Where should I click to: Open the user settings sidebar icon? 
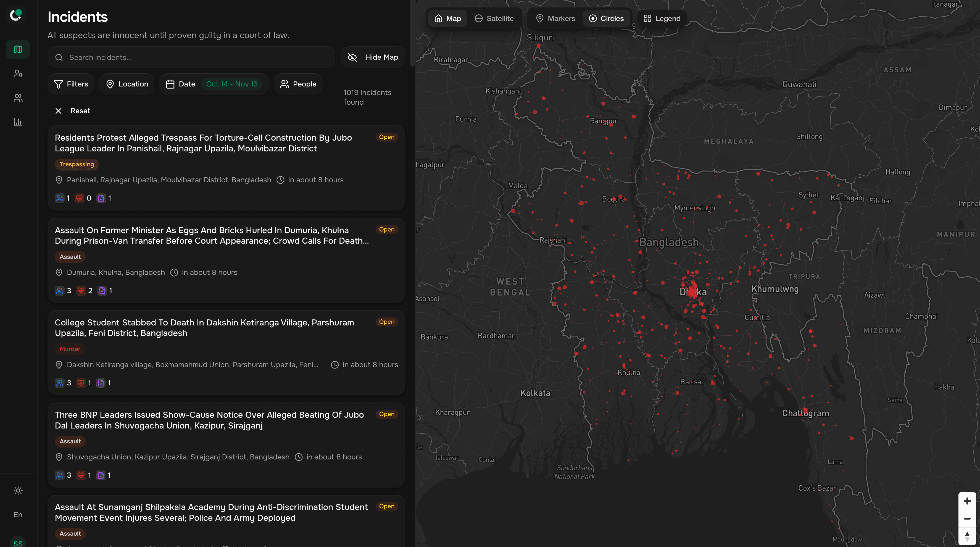click(18, 73)
